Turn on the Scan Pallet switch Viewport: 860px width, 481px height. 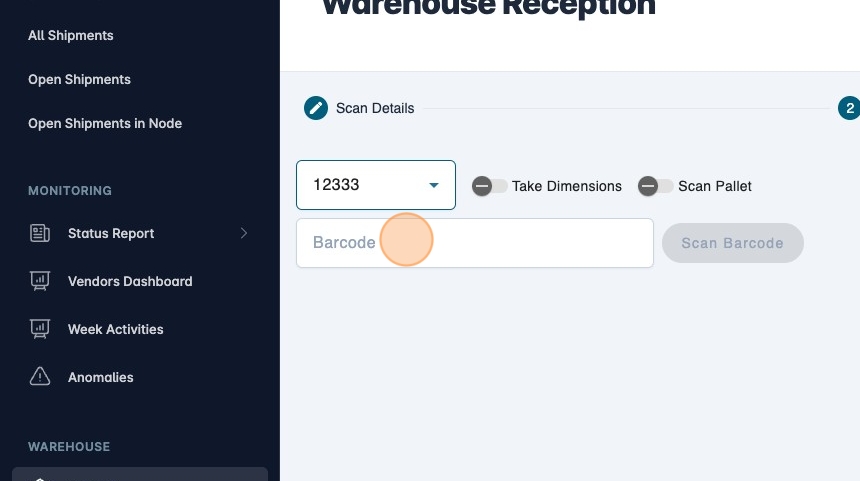[656, 186]
